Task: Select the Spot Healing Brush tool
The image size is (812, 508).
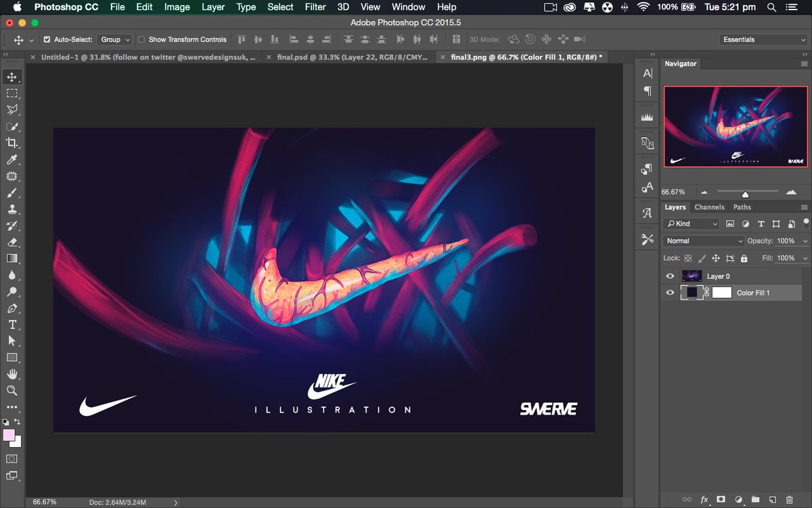Action: point(12,176)
